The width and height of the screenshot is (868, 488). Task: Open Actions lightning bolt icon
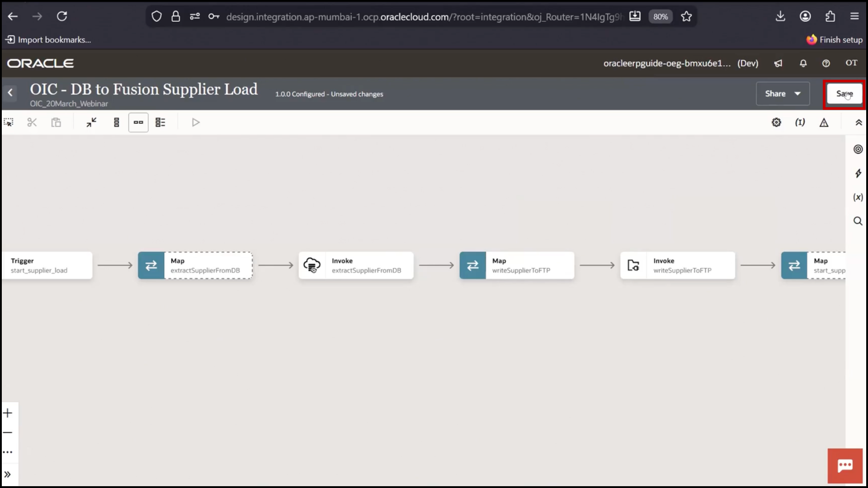click(x=858, y=173)
